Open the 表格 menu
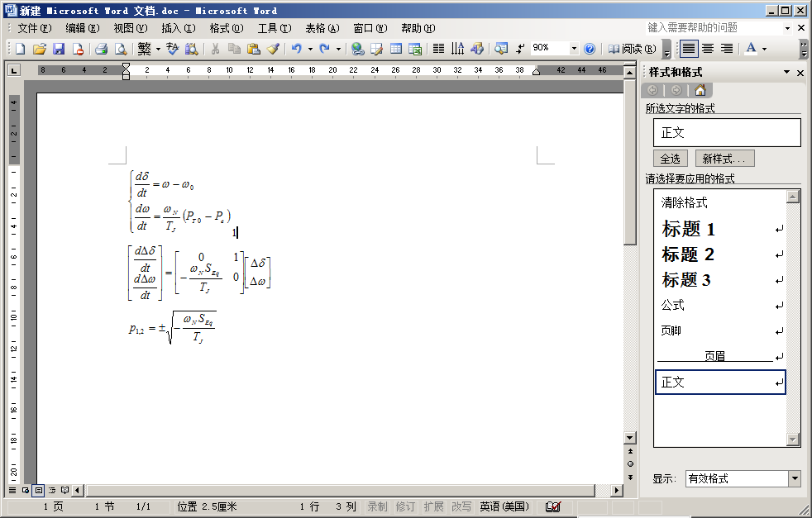Image resolution: width=812 pixels, height=518 pixels. (322, 28)
